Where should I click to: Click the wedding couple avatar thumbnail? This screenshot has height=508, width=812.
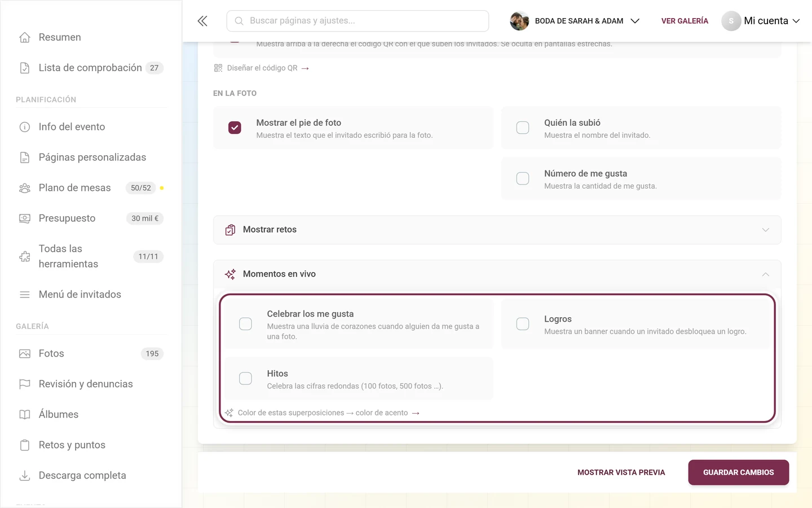point(519,21)
